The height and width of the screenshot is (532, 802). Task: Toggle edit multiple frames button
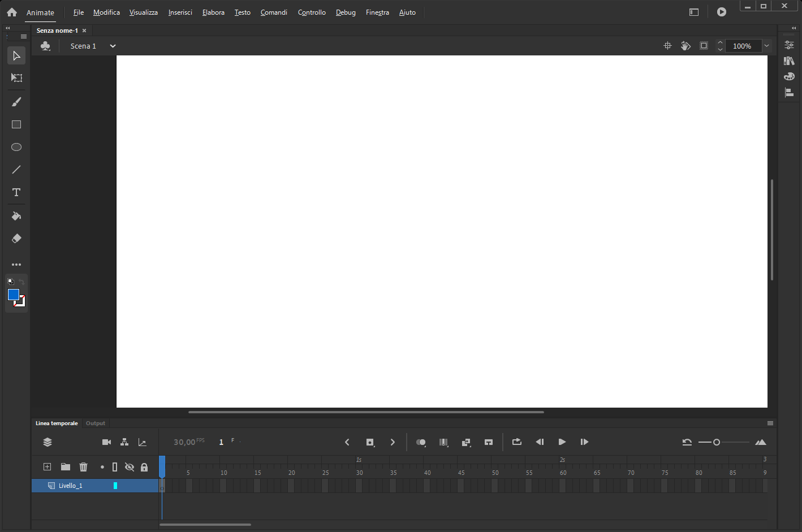click(x=443, y=442)
